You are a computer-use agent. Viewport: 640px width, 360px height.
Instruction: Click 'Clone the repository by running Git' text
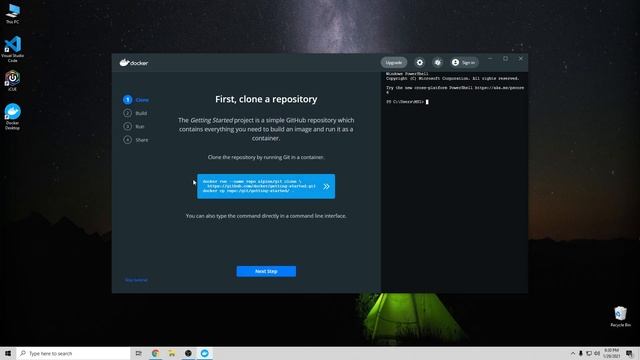click(266, 157)
